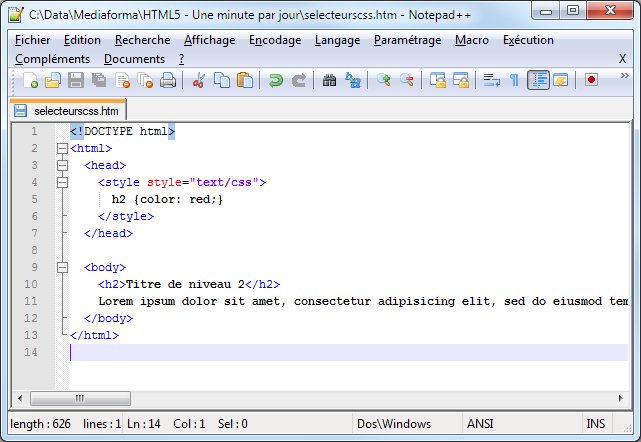
Task: Click the Zoom in icon
Action: click(x=384, y=80)
